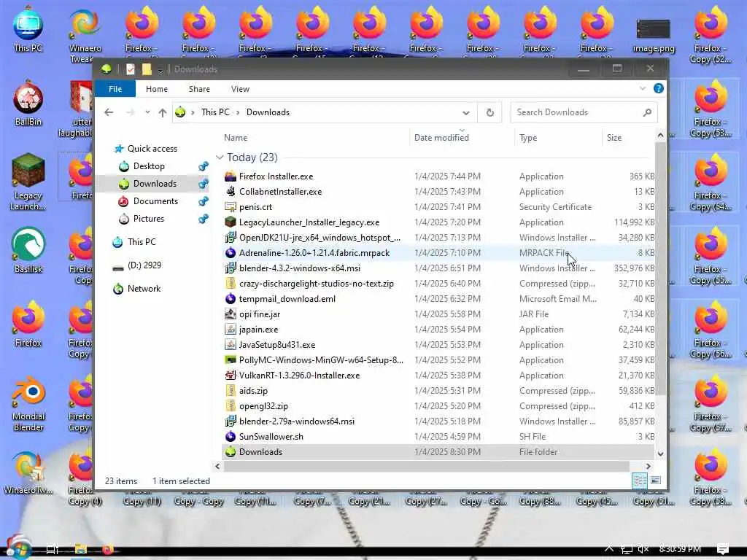This screenshot has height=560, width=747.
Task: Show hidden system tray icons
Action: click(609, 548)
